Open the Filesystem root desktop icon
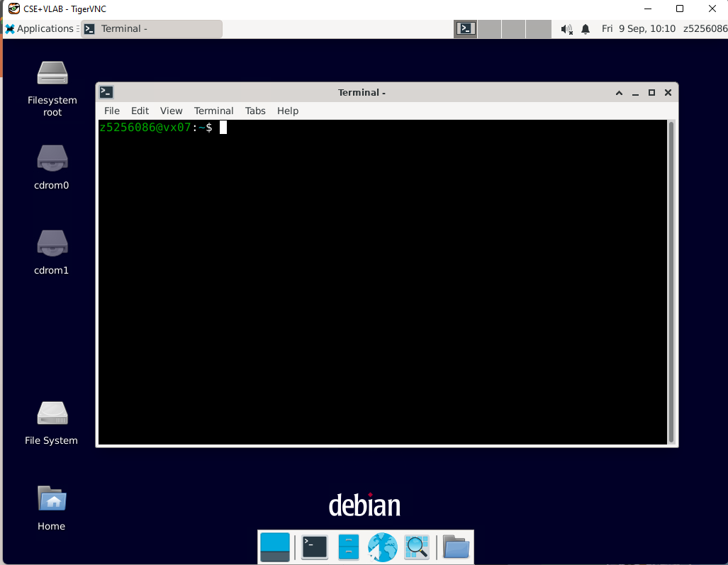The image size is (728, 565). pyautogui.click(x=52, y=73)
